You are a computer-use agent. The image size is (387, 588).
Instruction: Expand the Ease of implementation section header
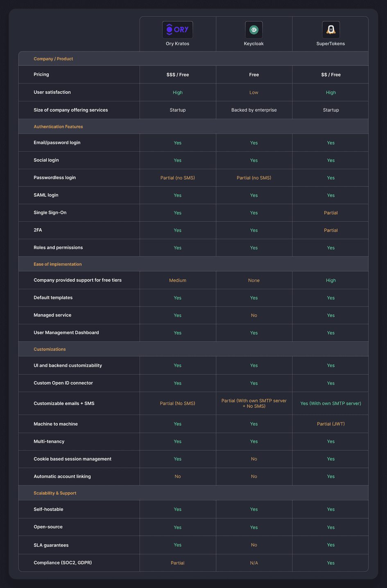[57, 264]
